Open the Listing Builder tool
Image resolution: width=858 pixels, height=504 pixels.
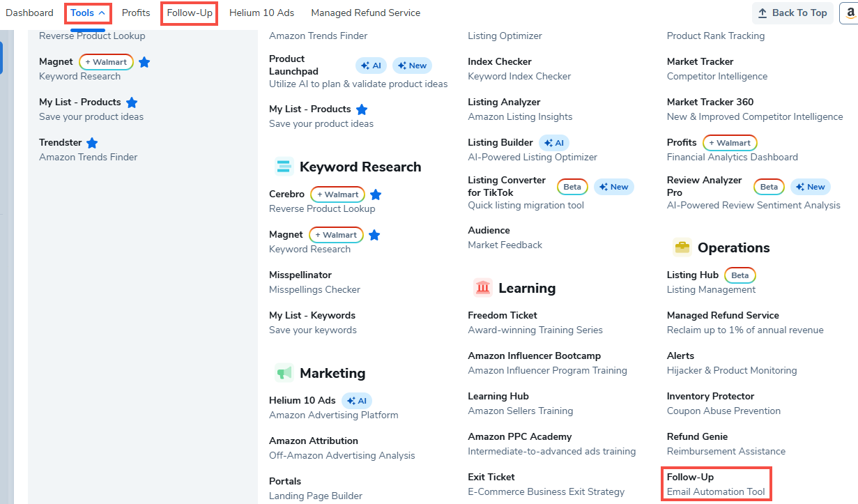click(500, 143)
